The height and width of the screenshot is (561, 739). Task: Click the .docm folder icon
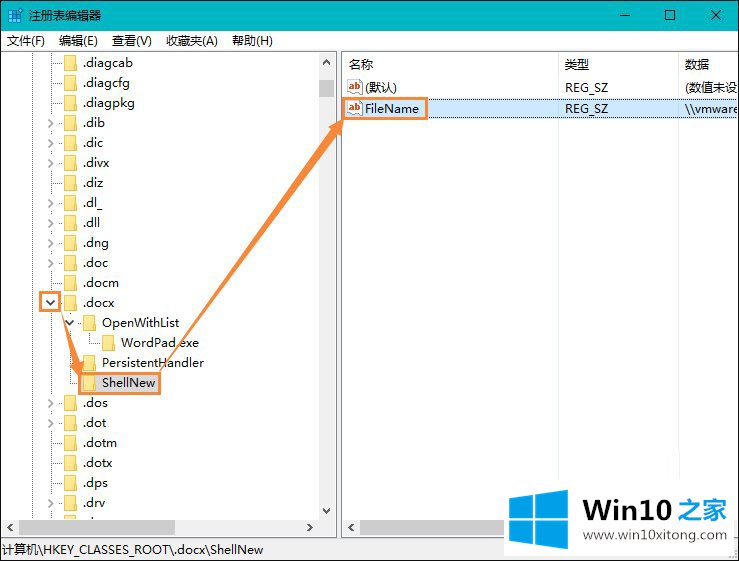click(71, 283)
